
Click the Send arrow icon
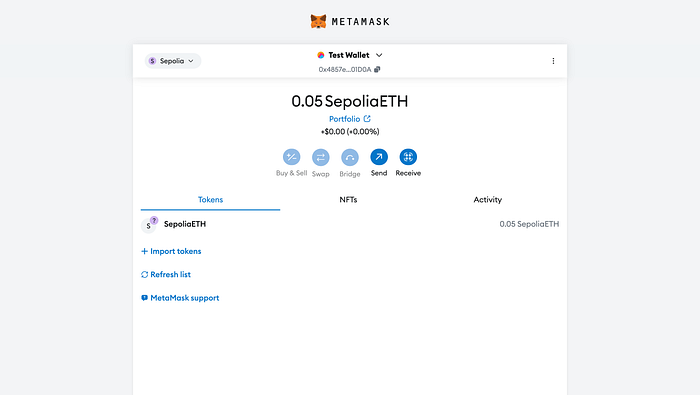(x=379, y=157)
